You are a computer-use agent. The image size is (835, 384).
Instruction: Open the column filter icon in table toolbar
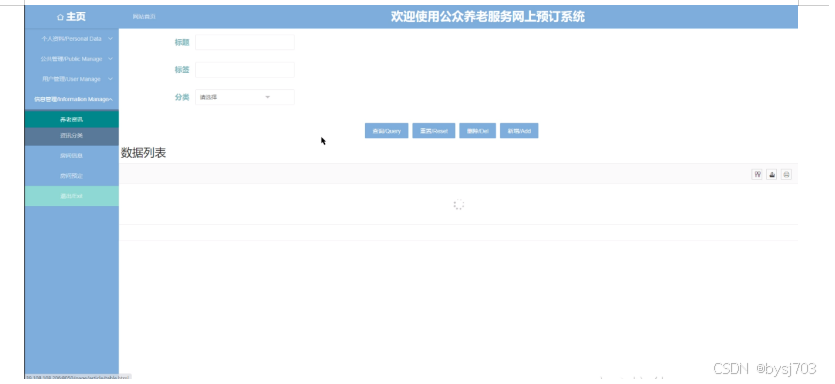757,174
